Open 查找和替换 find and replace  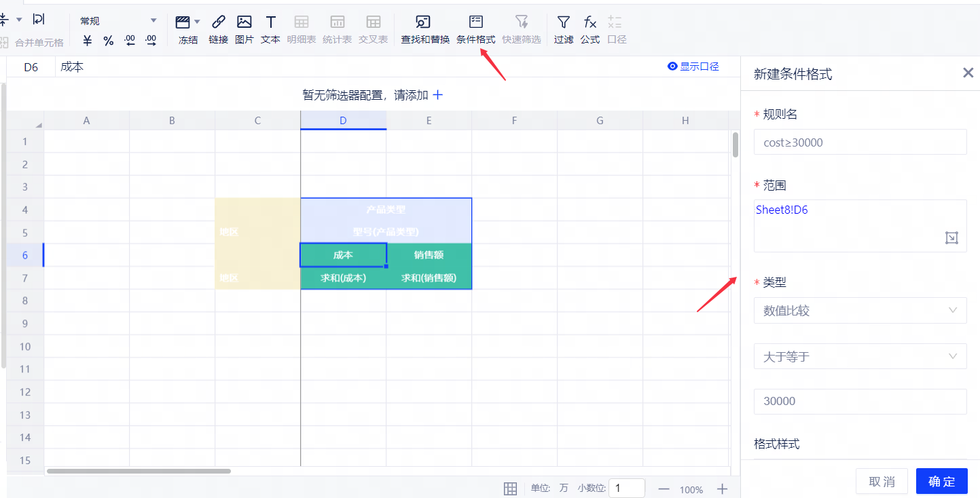coord(424,22)
